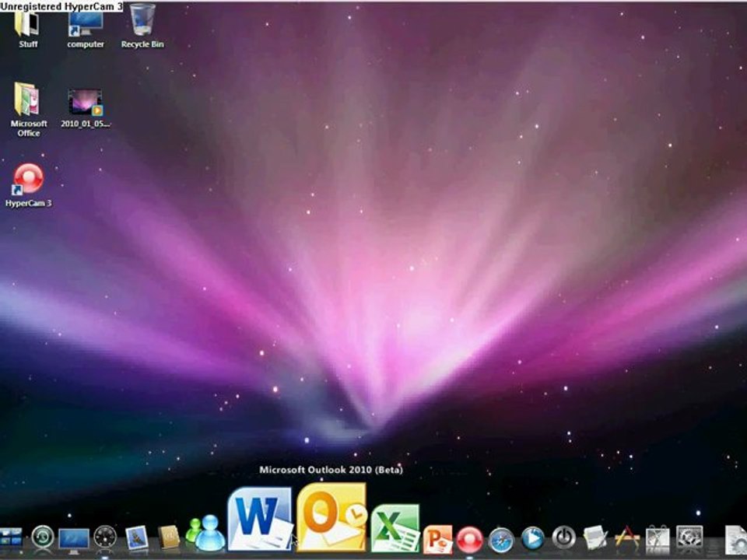Open the computer desktop shortcut

[x=86, y=29]
